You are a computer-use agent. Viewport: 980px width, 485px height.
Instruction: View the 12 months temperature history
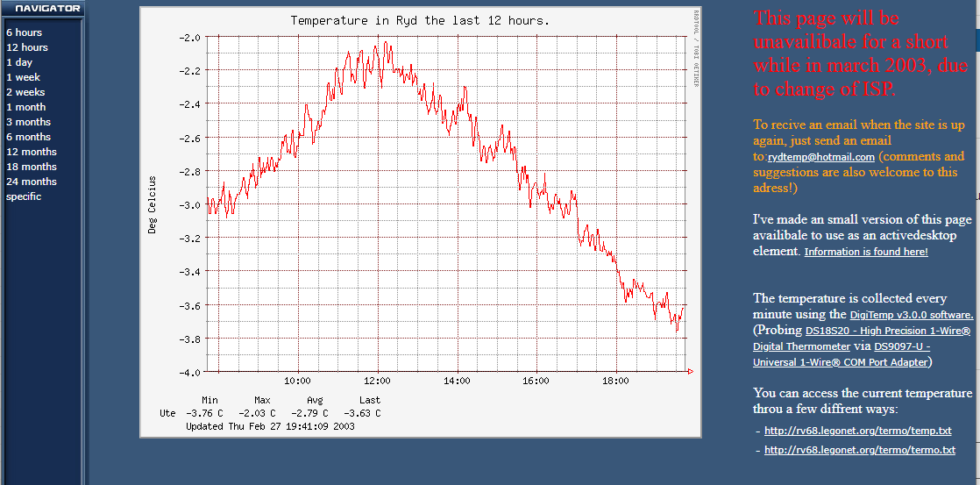31,152
